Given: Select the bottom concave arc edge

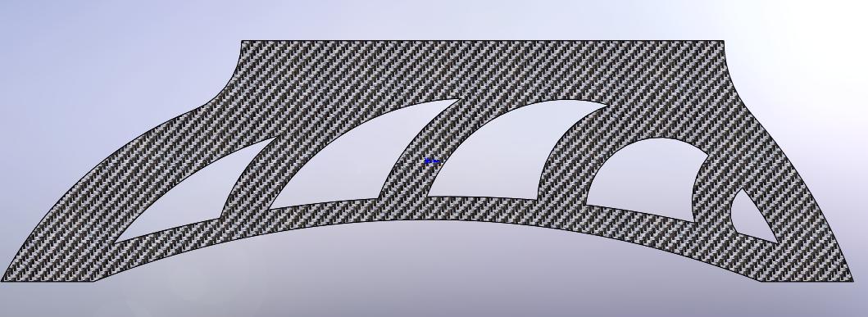Looking at the screenshot, I should click(x=426, y=220).
